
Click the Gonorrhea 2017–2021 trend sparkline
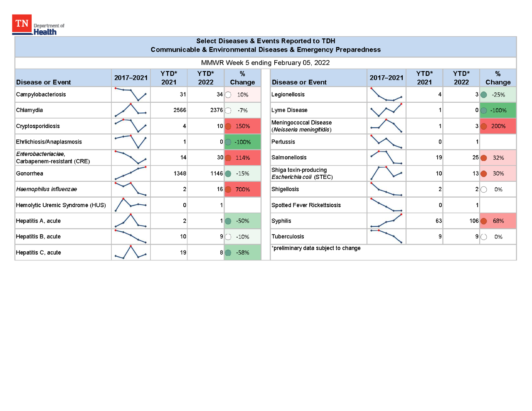tap(131, 173)
